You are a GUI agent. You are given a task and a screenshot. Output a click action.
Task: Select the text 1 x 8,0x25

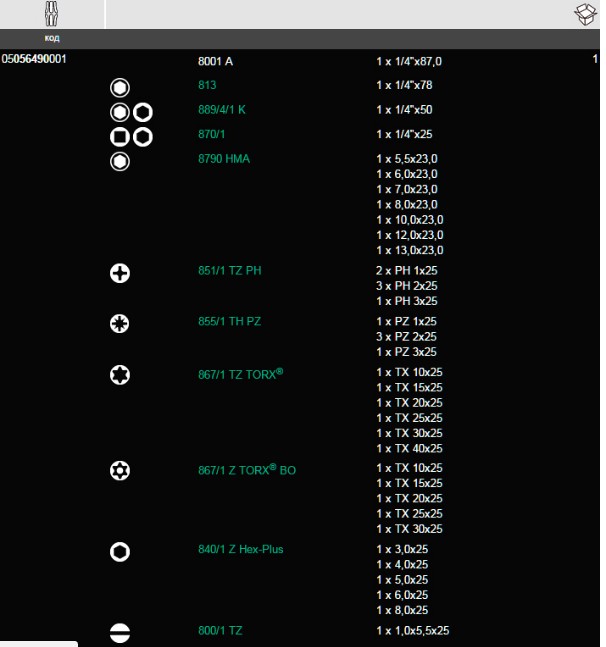[x=402, y=610]
